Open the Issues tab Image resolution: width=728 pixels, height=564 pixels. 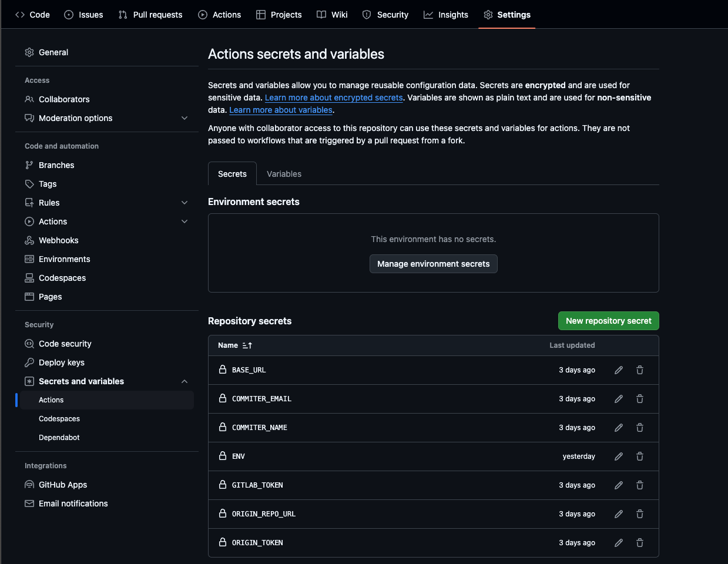[x=83, y=15]
